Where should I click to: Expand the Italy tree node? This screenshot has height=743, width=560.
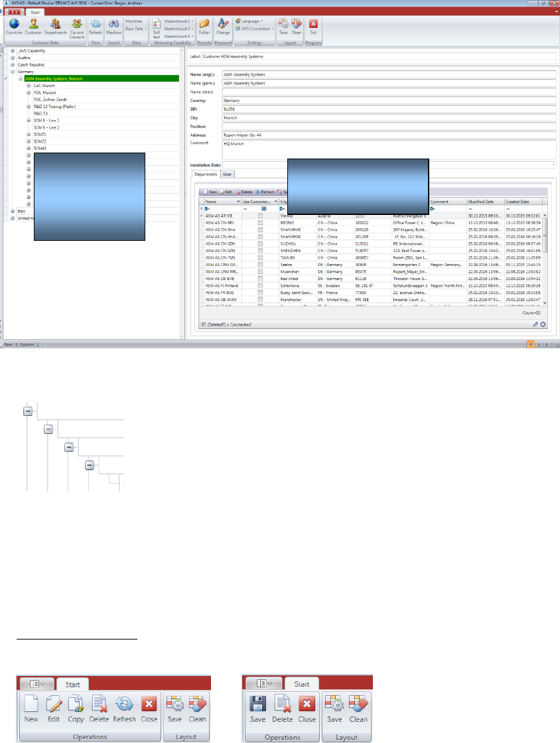click(x=13, y=212)
